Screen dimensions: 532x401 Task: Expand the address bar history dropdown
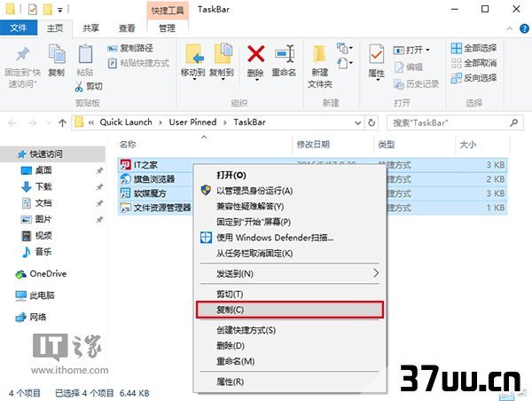click(x=357, y=123)
